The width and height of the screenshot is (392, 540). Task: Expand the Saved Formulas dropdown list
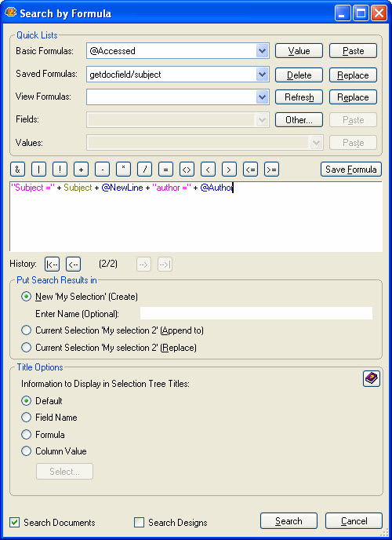pos(263,75)
